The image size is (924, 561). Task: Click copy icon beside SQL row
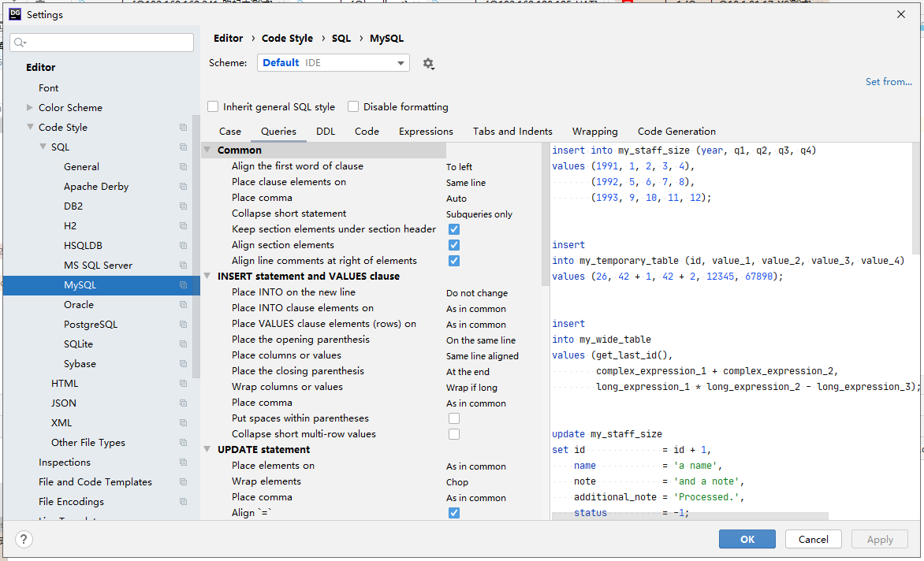(x=183, y=147)
